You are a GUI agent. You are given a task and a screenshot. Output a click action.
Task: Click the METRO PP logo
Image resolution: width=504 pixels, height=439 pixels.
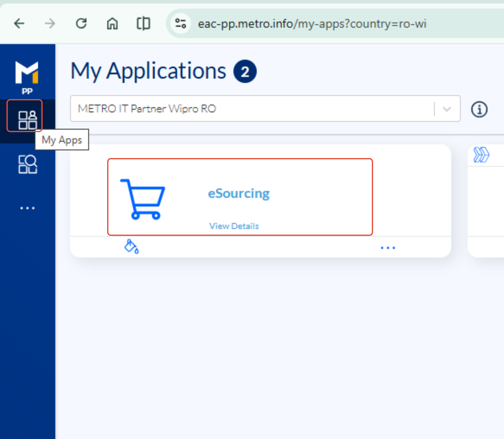tap(27, 77)
